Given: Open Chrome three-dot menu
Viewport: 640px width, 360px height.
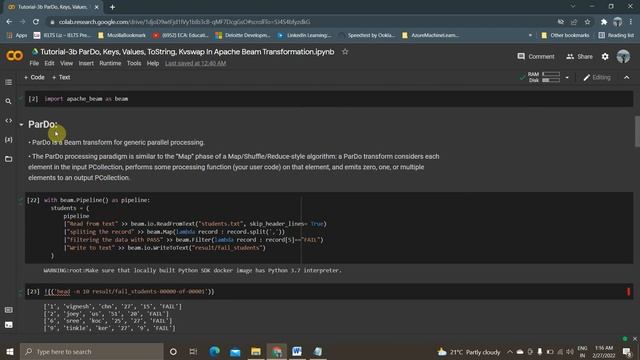Looking at the screenshot, I should 631,22.
